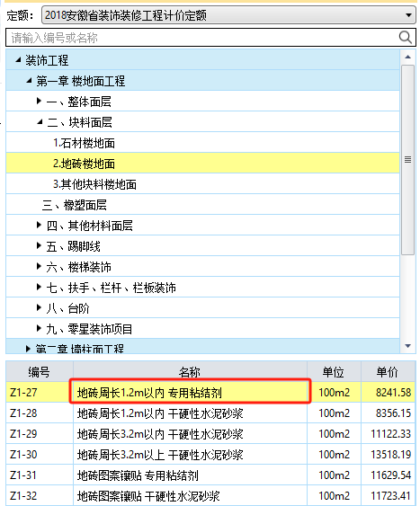This screenshot has height=506, width=420.
Task: Click the scrollbar up arrow
Action: pyautogui.click(x=407, y=57)
